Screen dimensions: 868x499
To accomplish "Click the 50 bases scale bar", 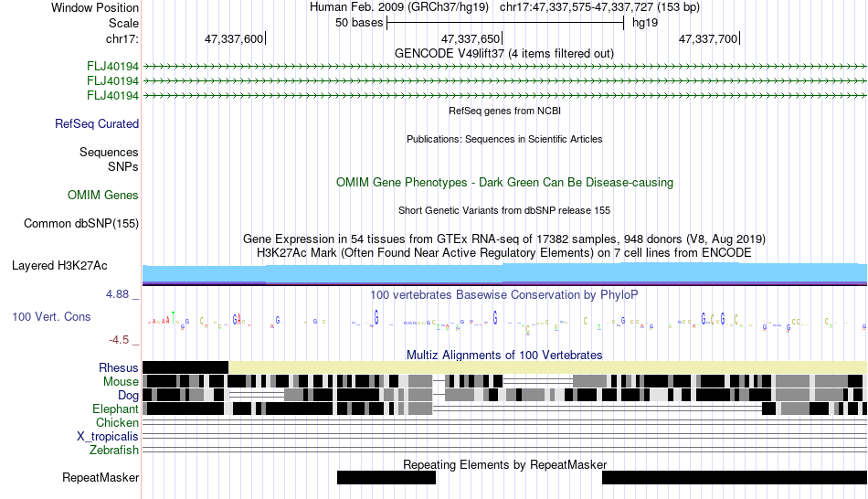I will tap(505, 23).
